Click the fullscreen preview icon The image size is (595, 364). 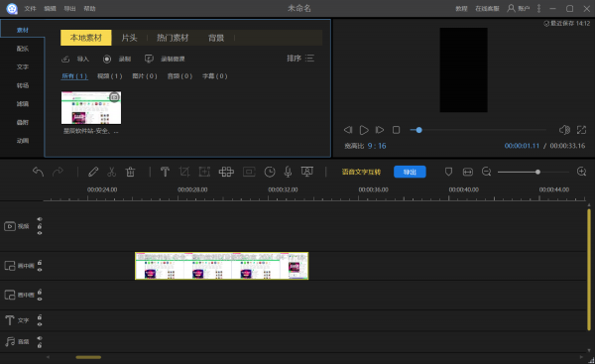pyautogui.click(x=581, y=130)
